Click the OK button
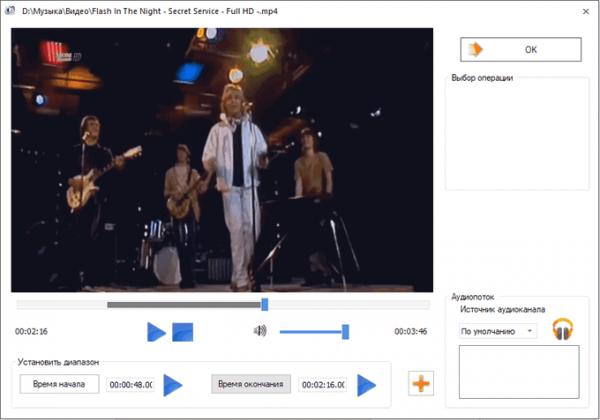Screen dimensions: 600x420 [520, 49]
